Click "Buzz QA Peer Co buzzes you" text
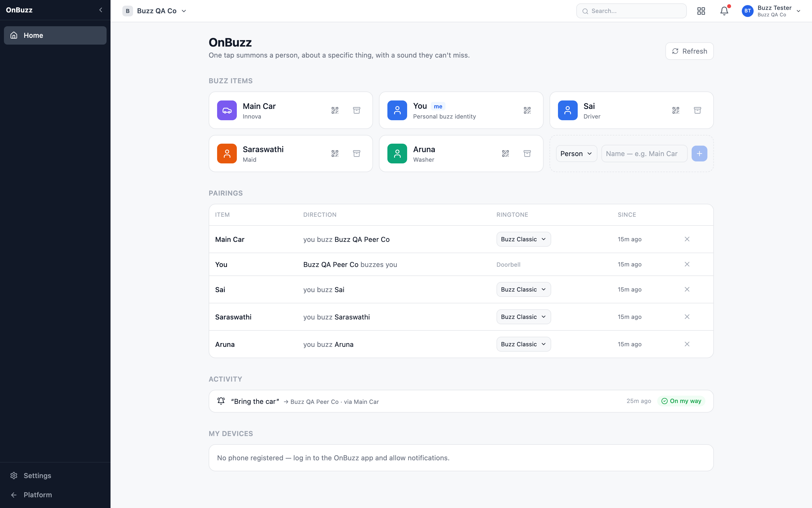This screenshot has width=812, height=508. pos(350,264)
